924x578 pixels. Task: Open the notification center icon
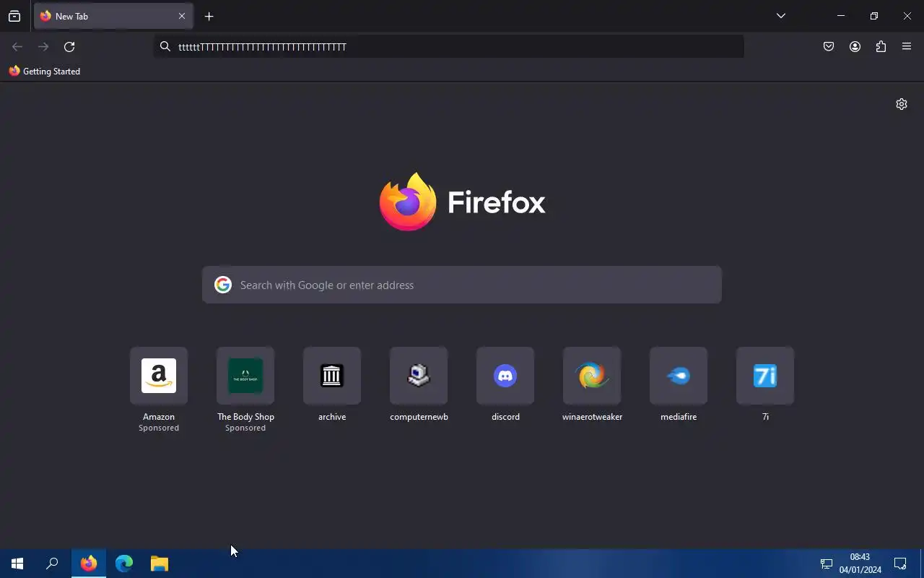pyautogui.click(x=900, y=564)
